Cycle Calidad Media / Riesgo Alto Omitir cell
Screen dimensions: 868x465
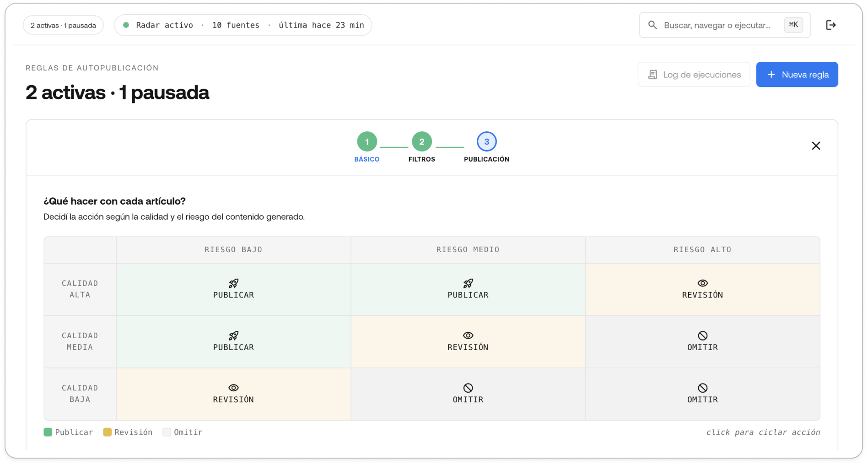[702, 341]
